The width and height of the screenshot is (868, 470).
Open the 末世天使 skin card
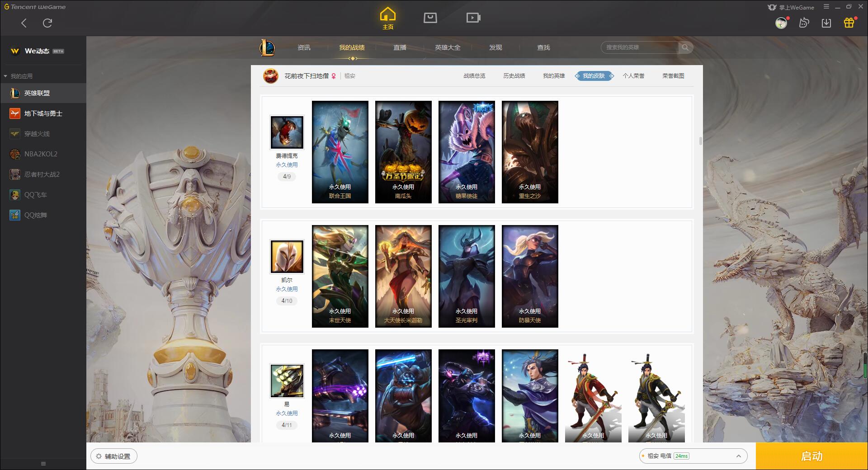[x=340, y=276]
